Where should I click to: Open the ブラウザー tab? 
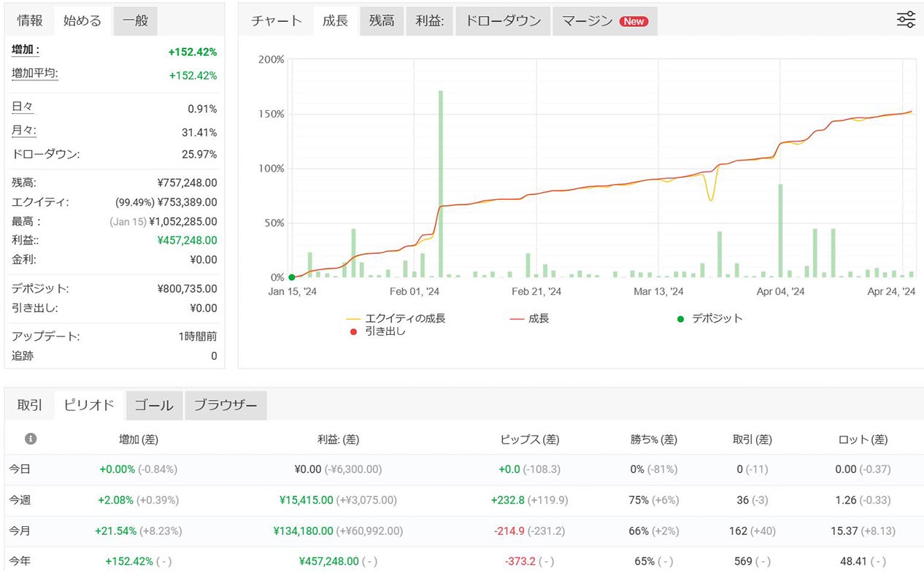226,405
